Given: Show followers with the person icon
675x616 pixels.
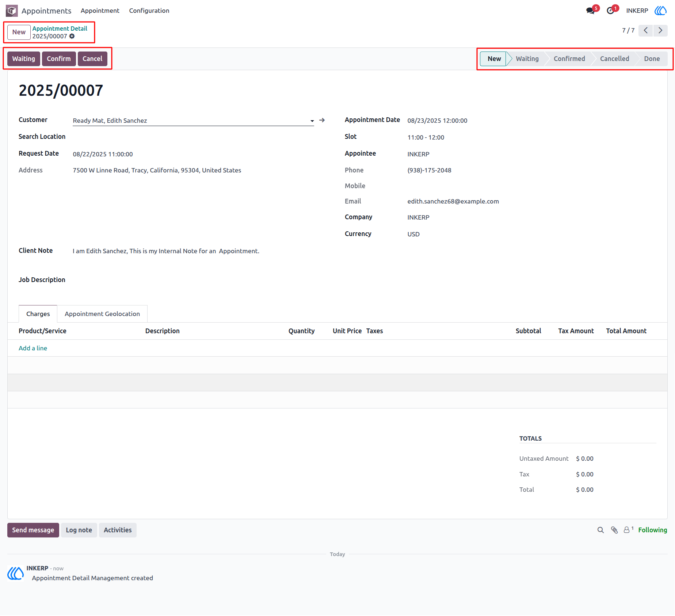Looking at the screenshot, I should pos(628,530).
